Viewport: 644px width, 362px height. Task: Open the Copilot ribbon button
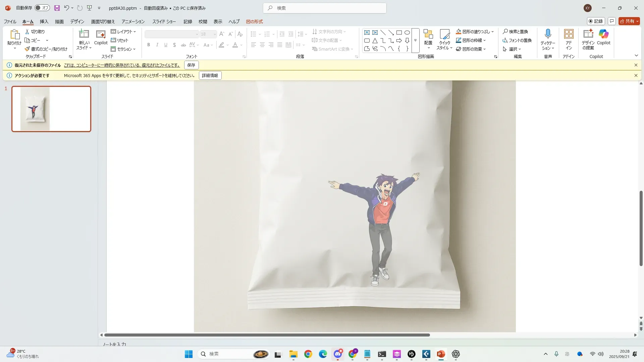603,37
